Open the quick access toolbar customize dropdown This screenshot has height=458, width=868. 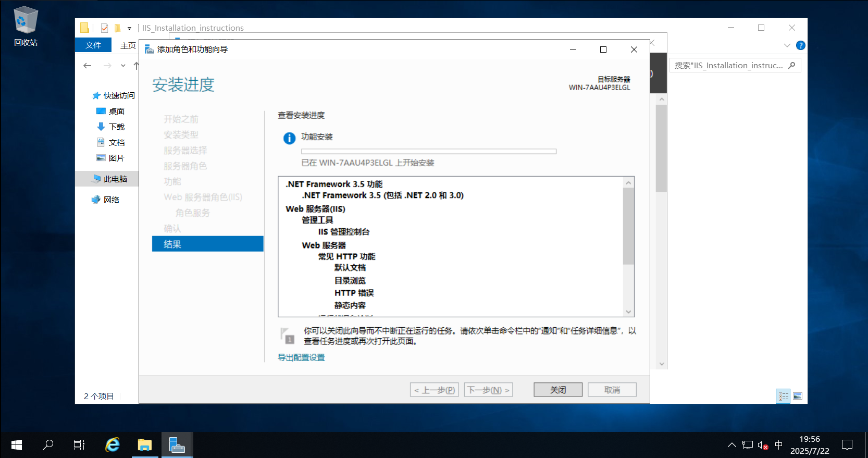coord(129,29)
